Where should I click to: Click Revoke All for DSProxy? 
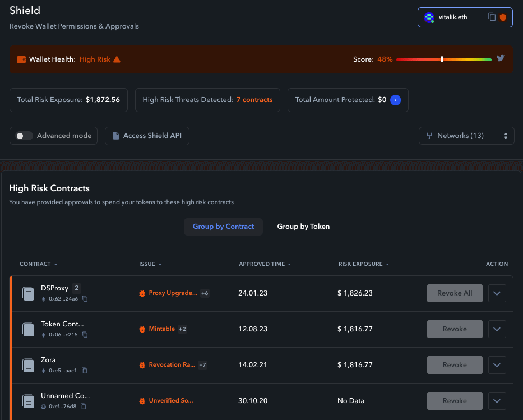point(455,293)
